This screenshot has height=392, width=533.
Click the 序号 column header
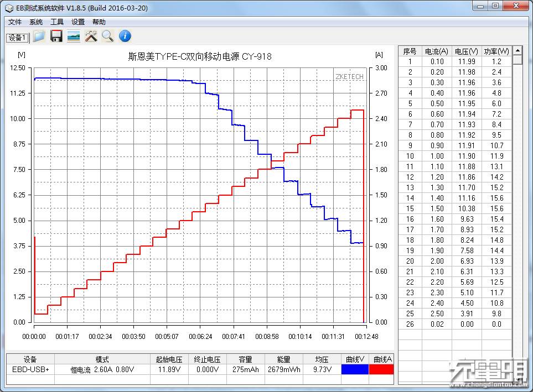coord(410,51)
